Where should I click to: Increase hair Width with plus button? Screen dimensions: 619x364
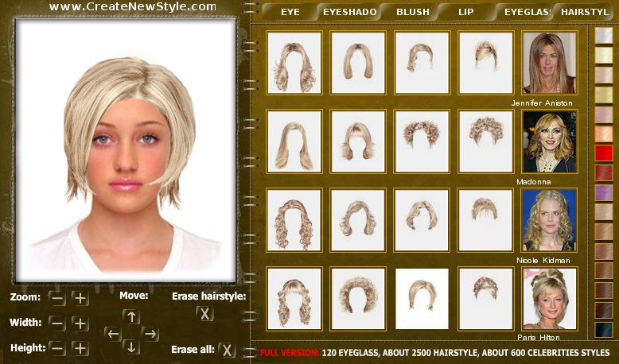pos(80,323)
